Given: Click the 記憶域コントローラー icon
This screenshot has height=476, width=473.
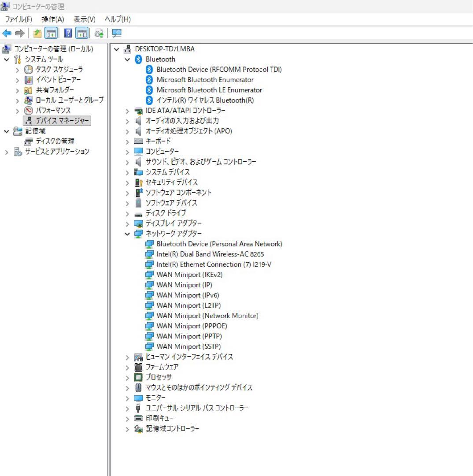Looking at the screenshot, I should 138,429.
